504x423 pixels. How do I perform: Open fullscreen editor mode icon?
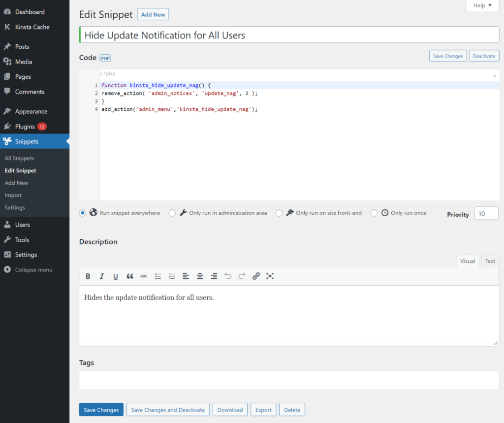coord(270,276)
